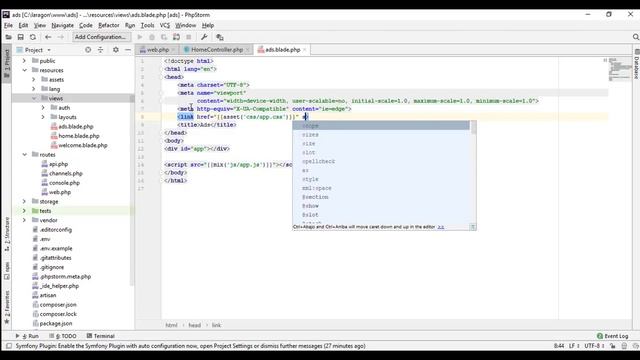
Task: Select 'style' in the autocomplete popup
Action: click(x=381, y=179)
